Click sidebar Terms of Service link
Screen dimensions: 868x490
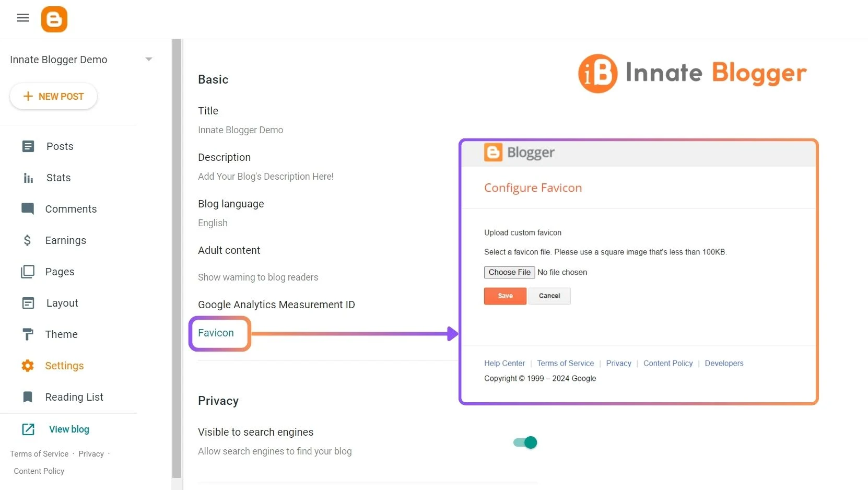(x=39, y=454)
